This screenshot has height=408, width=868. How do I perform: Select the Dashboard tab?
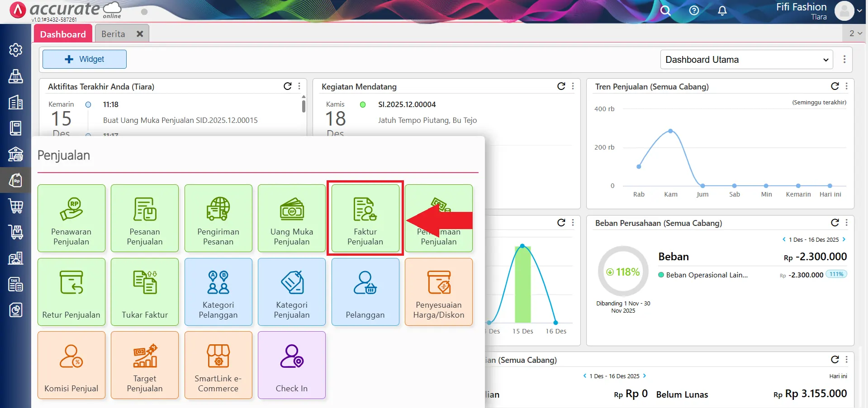click(x=63, y=34)
